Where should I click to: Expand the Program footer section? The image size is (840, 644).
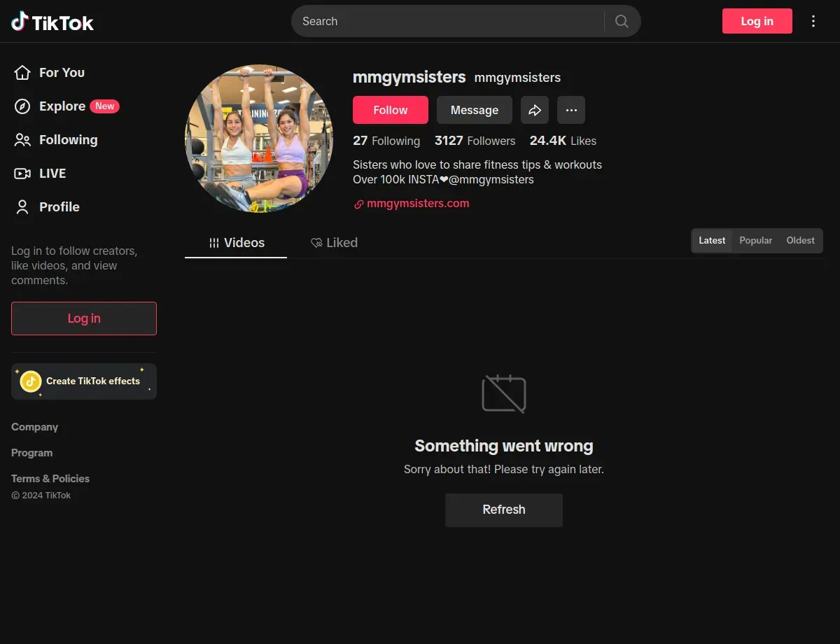click(32, 453)
